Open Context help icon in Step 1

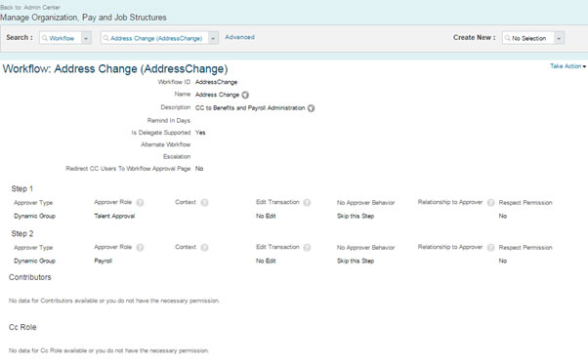pyautogui.click(x=204, y=203)
